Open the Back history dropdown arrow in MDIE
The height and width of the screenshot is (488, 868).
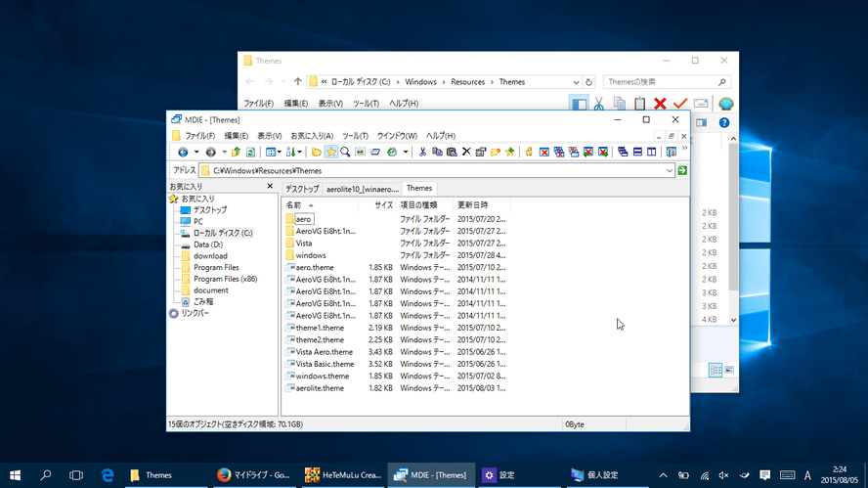click(196, 152)
